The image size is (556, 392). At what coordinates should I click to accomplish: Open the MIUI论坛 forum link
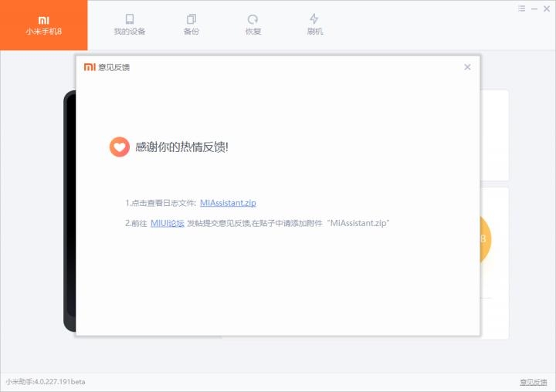click(x=168, y=223)
